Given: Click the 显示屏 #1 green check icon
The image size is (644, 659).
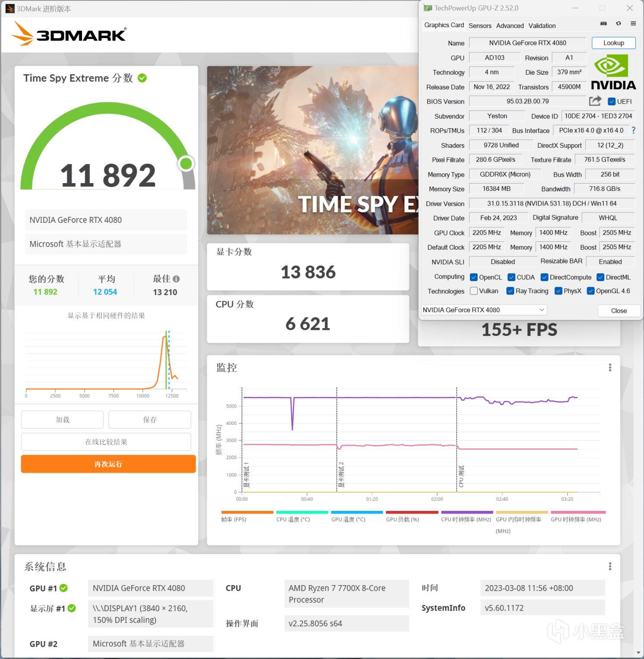Looking at the screenshot, I should tap(72, 608).
